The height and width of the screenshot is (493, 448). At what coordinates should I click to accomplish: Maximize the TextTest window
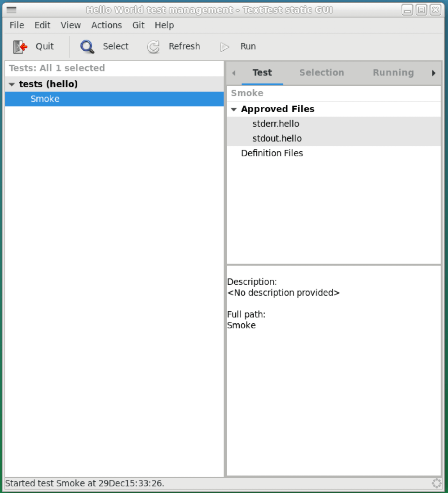(x=421, y=10)
